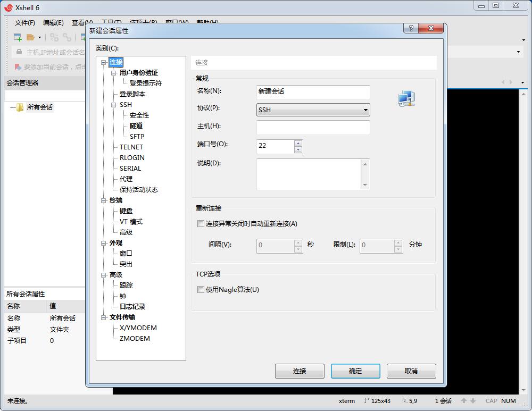Select X/YMODEM in category tree
Viewport: 532px width, 411px height.
pos(138,328)
